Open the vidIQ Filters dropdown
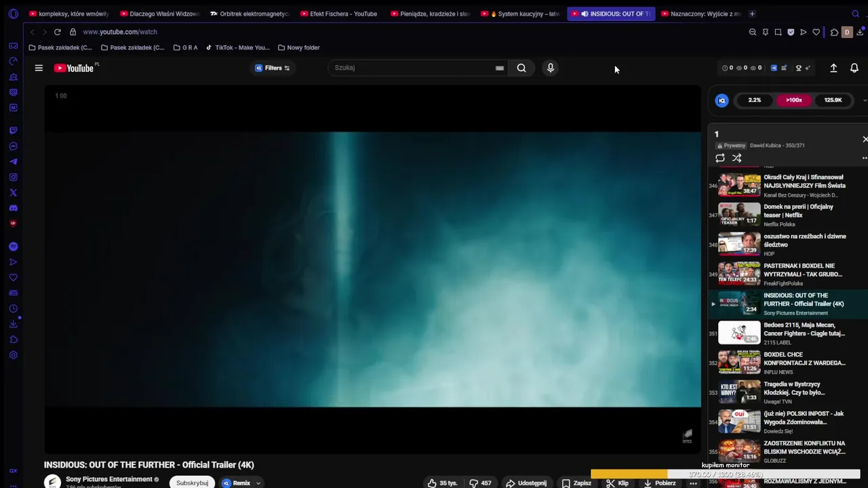The height and width of the screenshot is (488, 868). coord(273,68)
